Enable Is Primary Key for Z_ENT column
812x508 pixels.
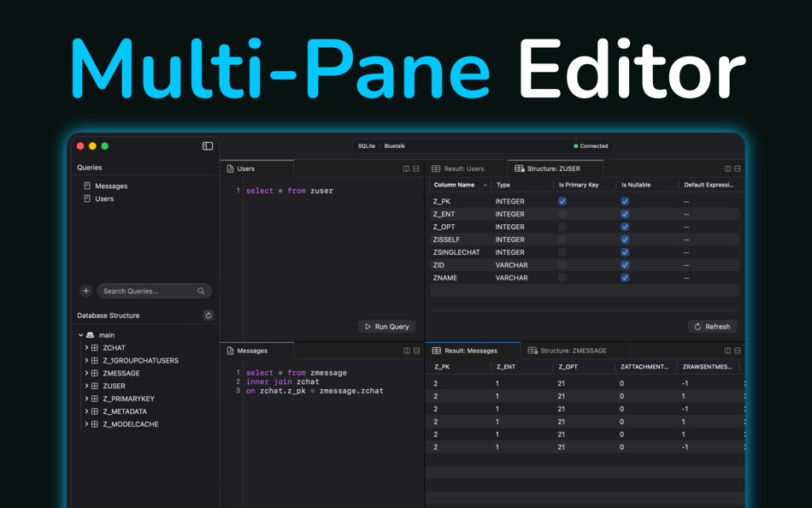[561, 214]
